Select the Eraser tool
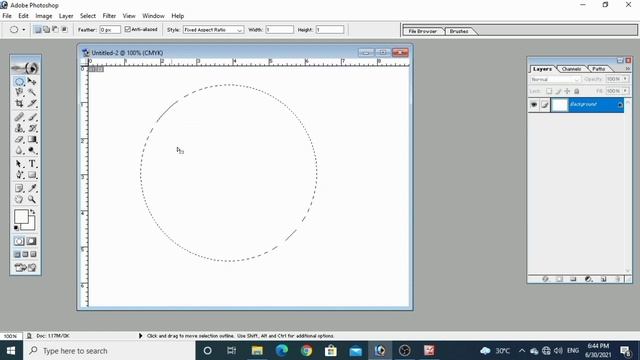The height and width of the screenshot is (360, 640). point(19,140)
